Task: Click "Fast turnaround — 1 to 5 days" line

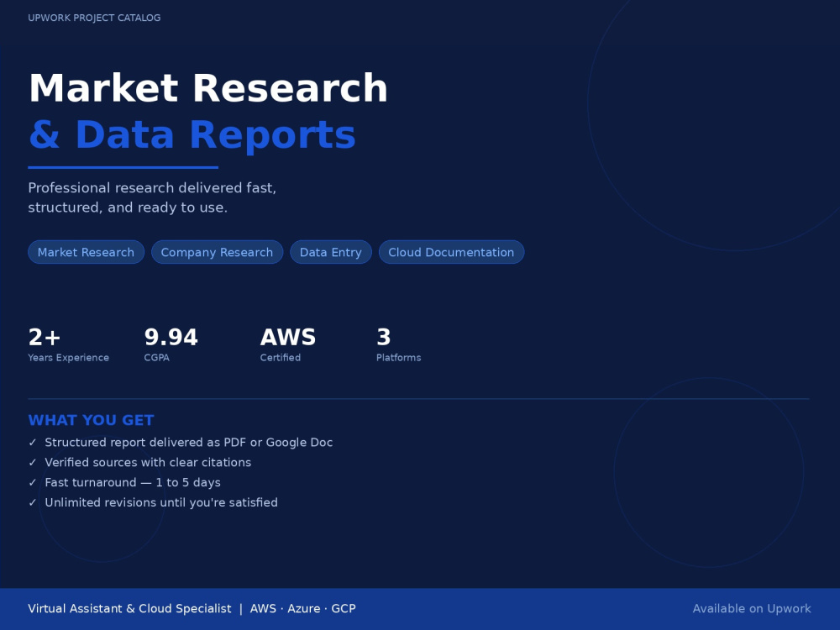Action: [x=133, y=482]
